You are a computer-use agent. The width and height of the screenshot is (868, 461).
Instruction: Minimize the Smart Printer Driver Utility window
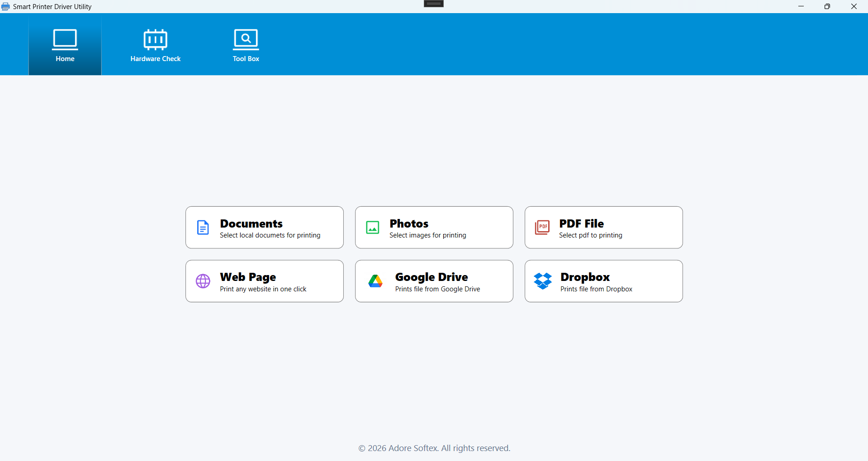click(x=801, y=6)
